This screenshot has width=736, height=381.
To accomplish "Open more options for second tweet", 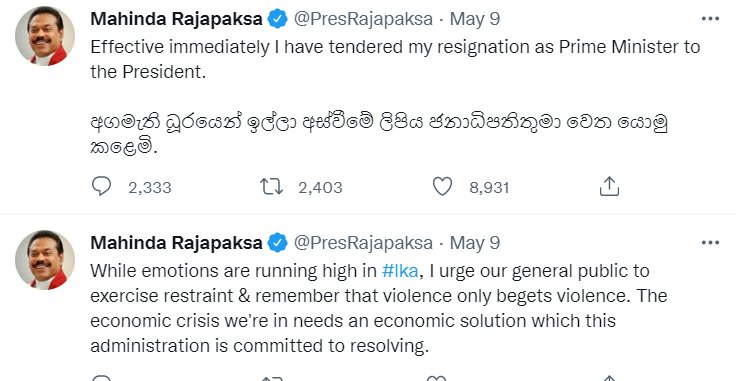I will pyautogui.click(x=710, y=243).
